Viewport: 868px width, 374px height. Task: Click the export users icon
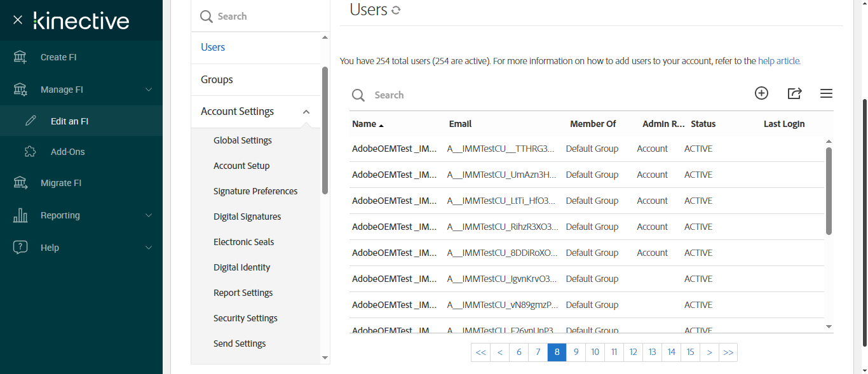coord(794,93)
